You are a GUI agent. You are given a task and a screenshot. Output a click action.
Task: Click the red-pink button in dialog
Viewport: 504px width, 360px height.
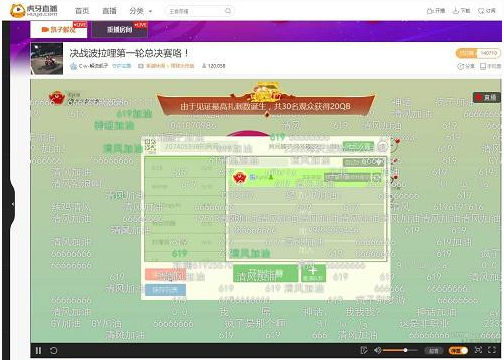click(x=165, y=275)
